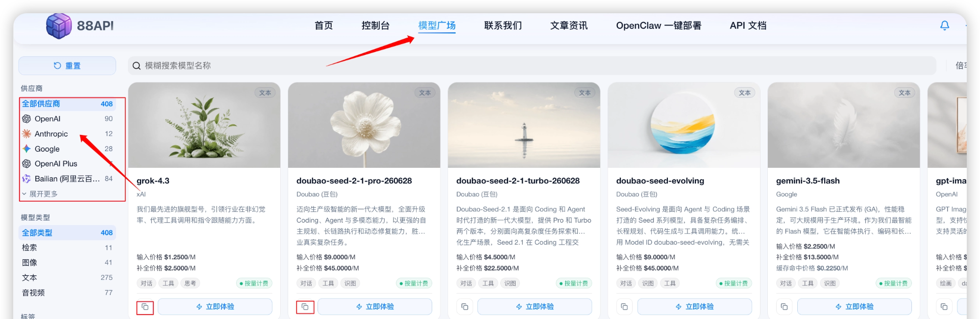Viewport: 980px width, 319px height.
Task: Select 全部供应商 provider filter
Action: point(67,104)
